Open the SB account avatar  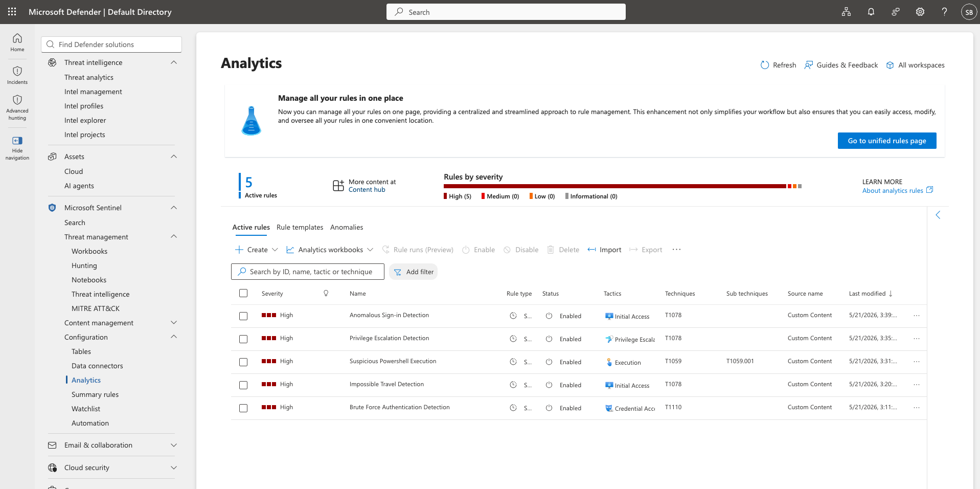pos(969,12)
